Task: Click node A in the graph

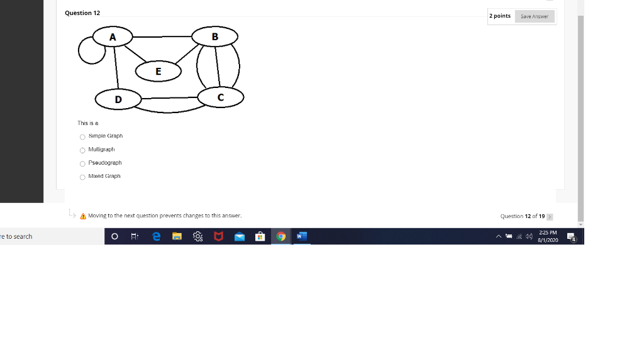Action: coord(113,37)
